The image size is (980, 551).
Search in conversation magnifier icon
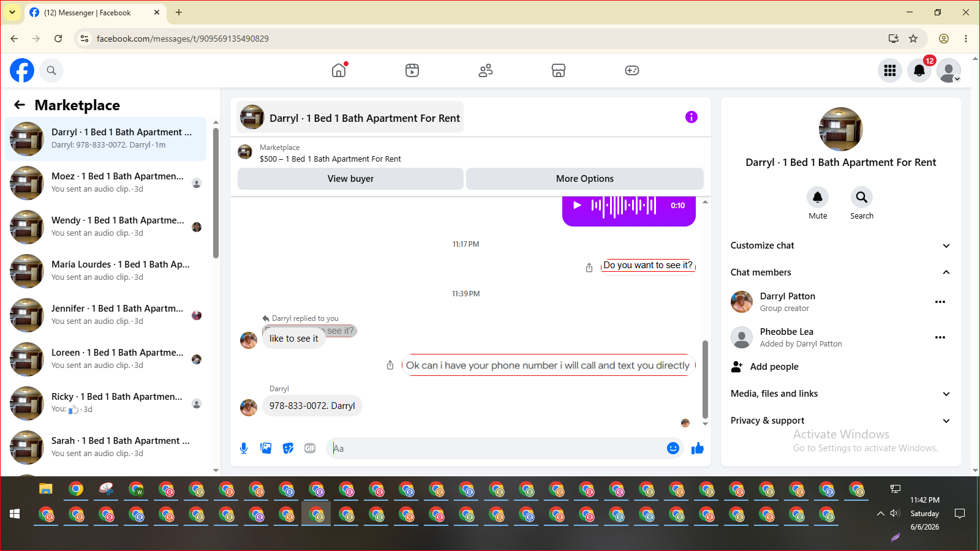(x=862, y=197)
